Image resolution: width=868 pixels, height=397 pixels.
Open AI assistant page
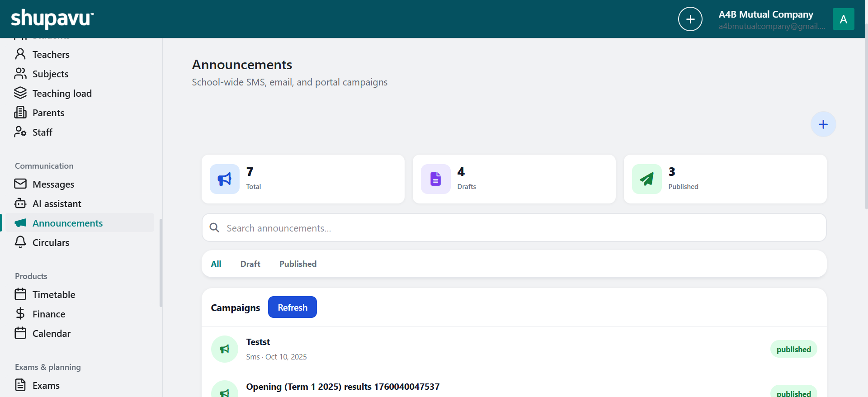coord(57,204)
